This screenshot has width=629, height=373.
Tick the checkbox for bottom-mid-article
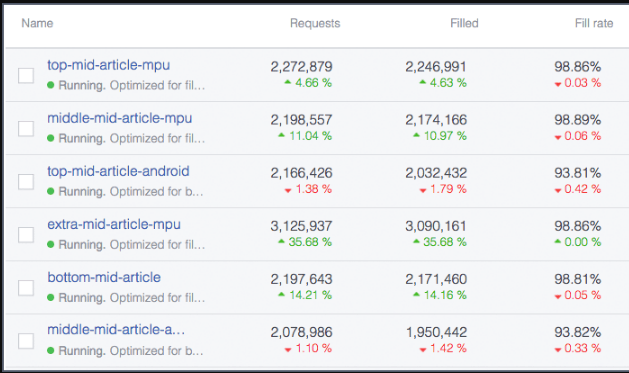(x=26, y=288)
